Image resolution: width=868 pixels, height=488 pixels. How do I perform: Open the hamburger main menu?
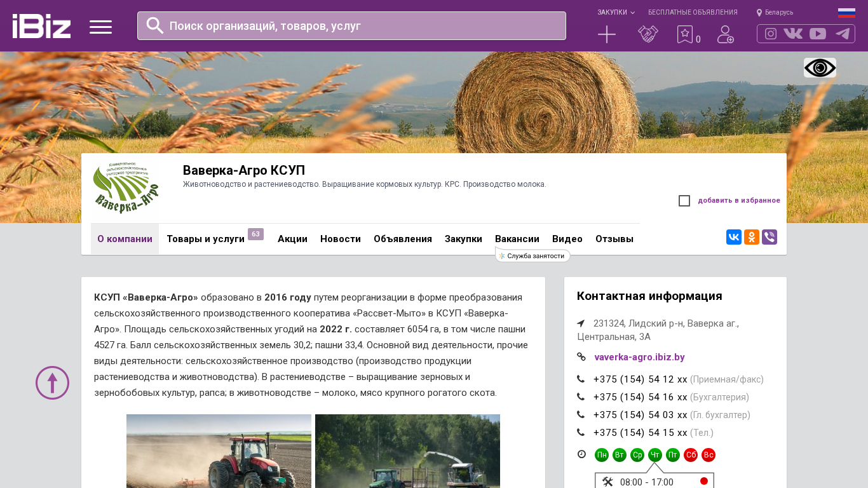(100, 27)
